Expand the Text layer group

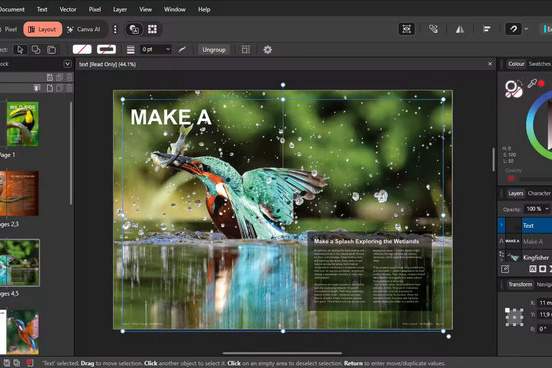point(502,225)
